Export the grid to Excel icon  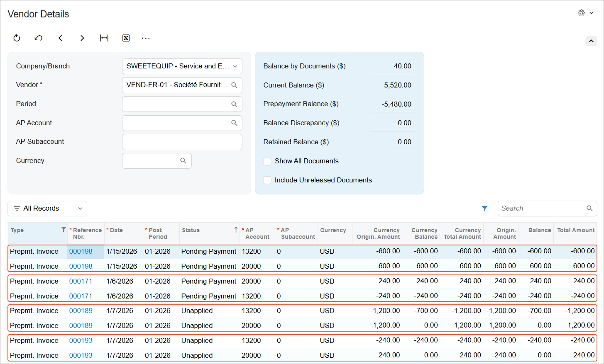[x=126, y=38]
